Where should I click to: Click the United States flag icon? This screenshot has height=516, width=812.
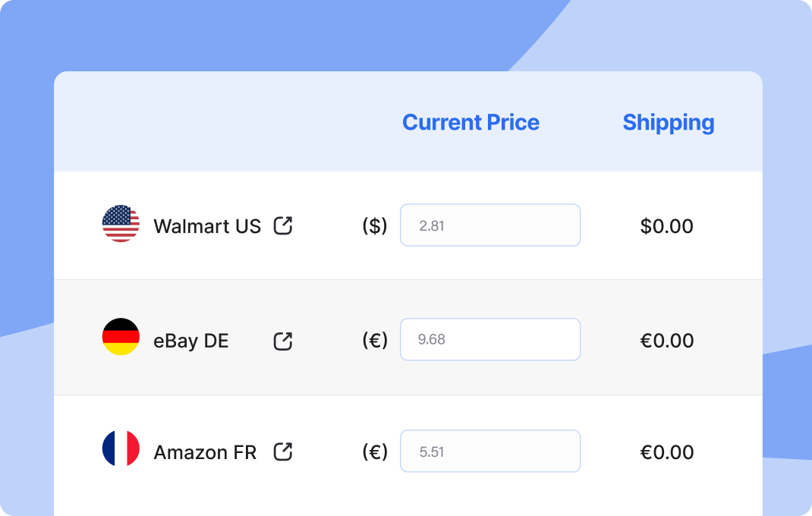click(x=121, y=223)
